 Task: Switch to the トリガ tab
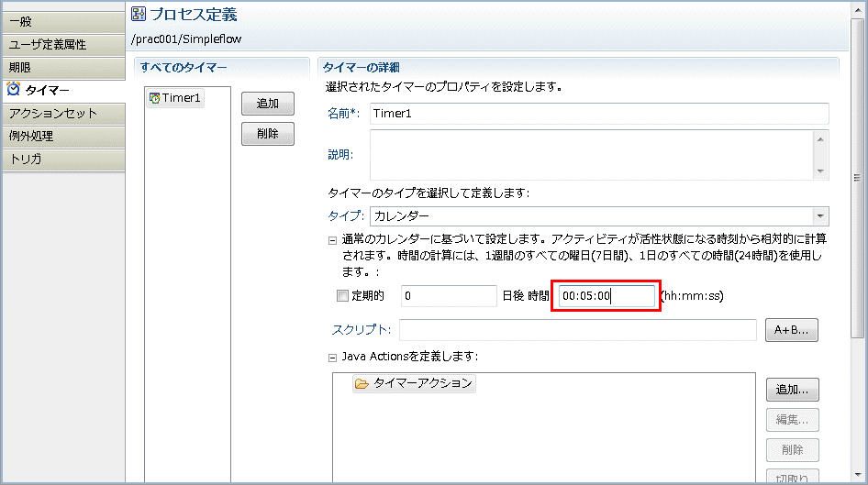point(63,160)
